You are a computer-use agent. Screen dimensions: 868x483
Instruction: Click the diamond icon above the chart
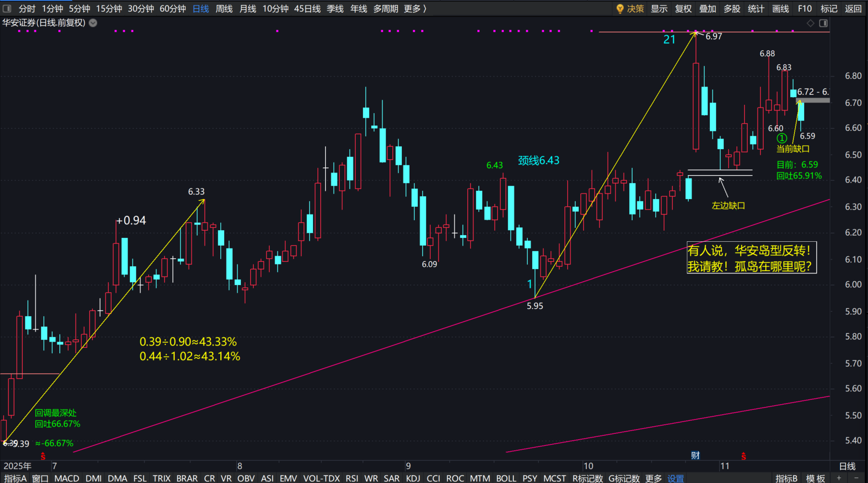810,23
